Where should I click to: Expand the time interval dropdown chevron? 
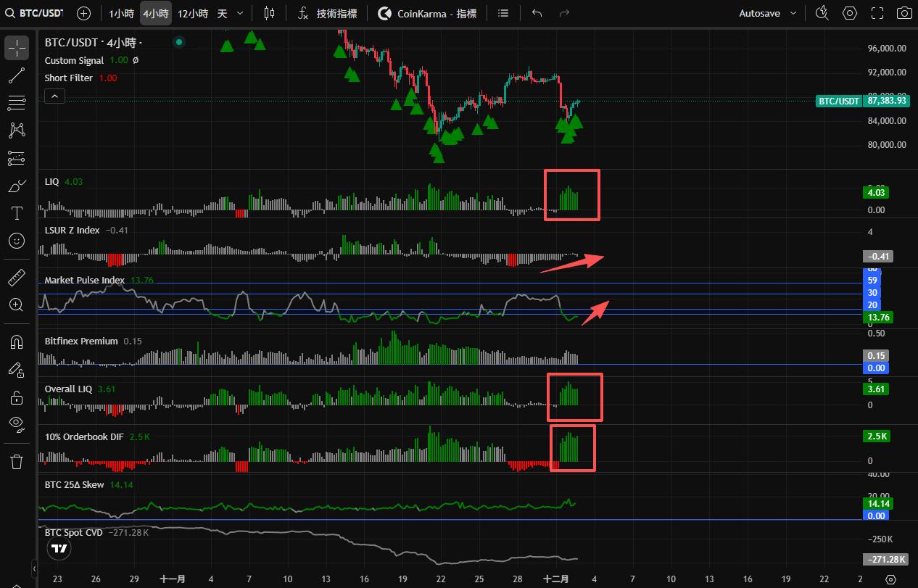239,13
